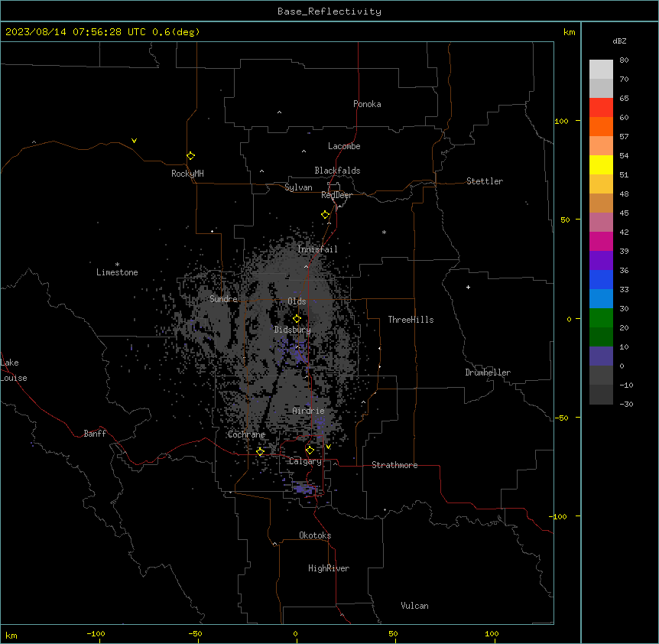Select the red 65–60 dBZ legend swatch
The width and height of the screenshot is (659, 644).
point(601,108)
